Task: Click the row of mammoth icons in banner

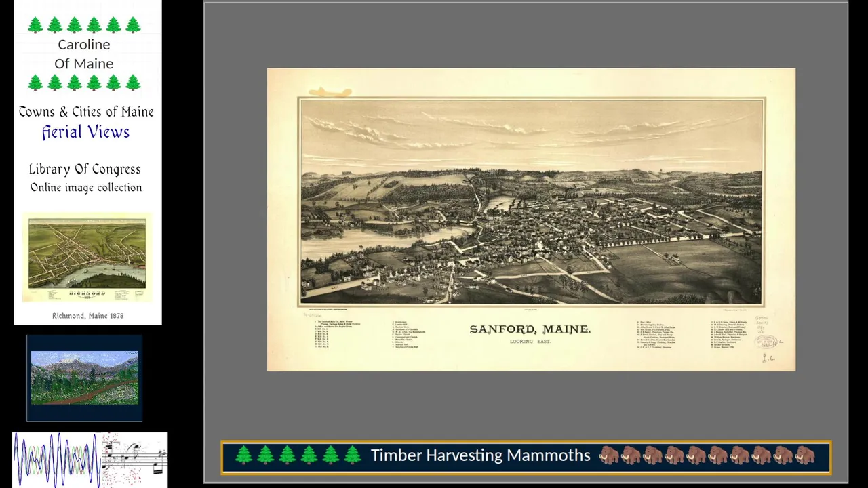Action: (x=707, y=455)
